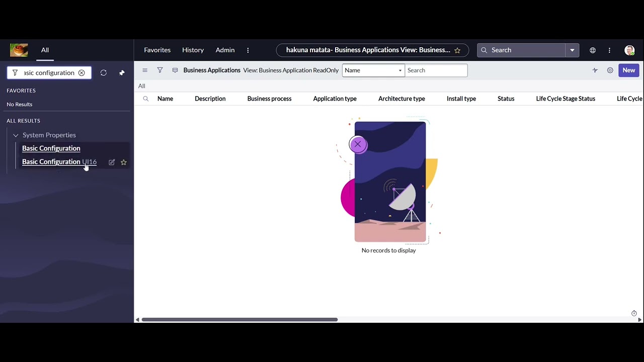This screenshot has width=644, height=362.
Task: Click the company logo icon
Action: pos(19,50)
